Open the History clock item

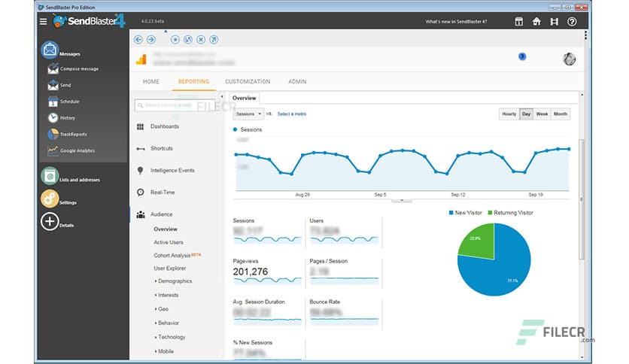[x=62, y=118]
